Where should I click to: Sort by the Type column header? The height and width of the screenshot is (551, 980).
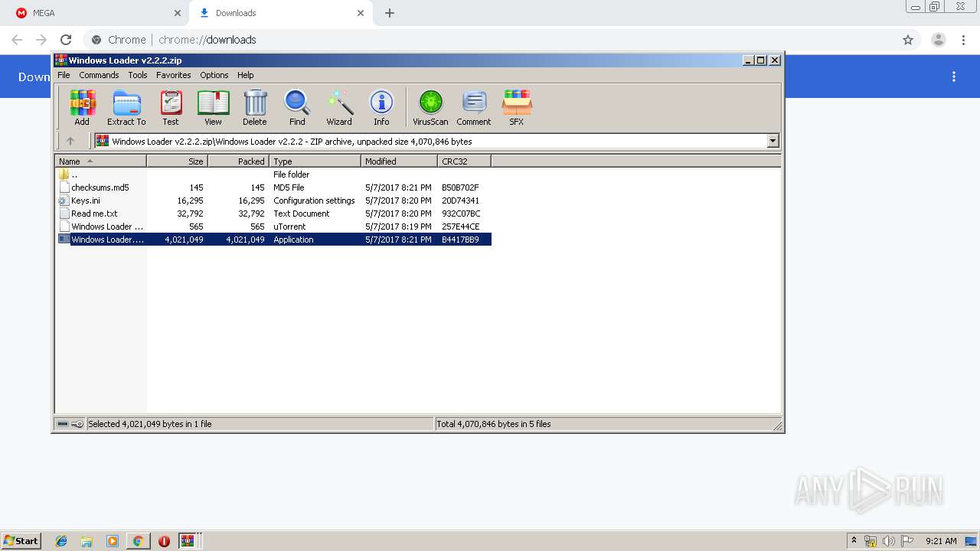pyautogui.click(x=315, y=161)
